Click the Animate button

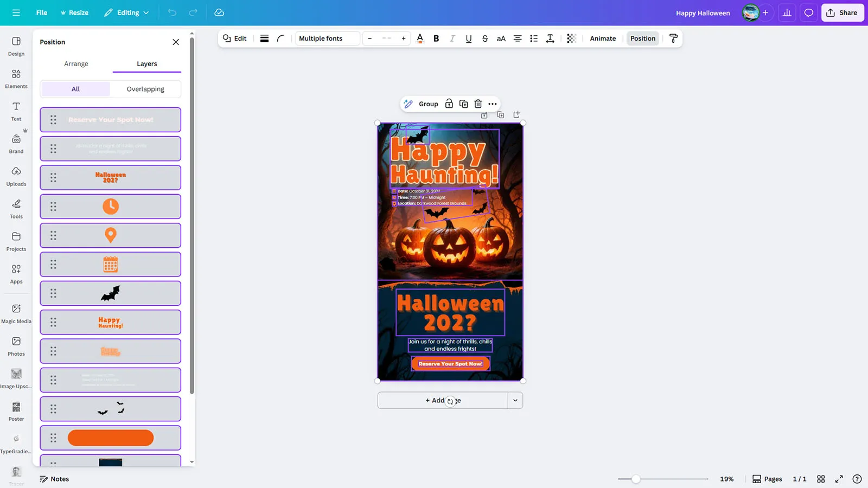point(603,38)
